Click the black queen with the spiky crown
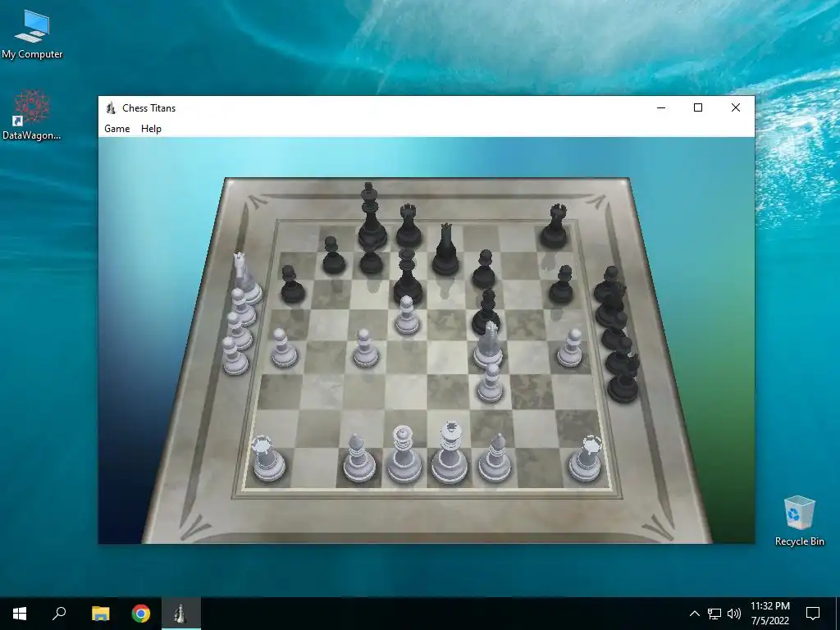Image resolution: width=840 pixels, height=630 pixels. point(445,249)
